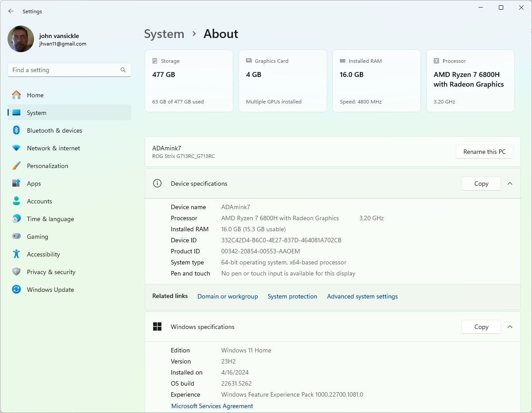Go to Bluetooth & devices settings
The image size is (532, 413).
point(69,130)
